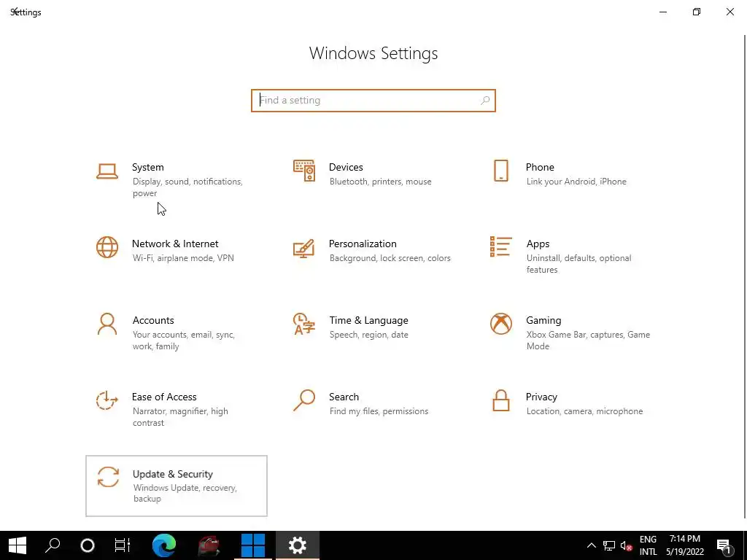This screenshot has width=747, height=560.
Task: Go back using the title bar arrow
Action: [x=15, y=12]
